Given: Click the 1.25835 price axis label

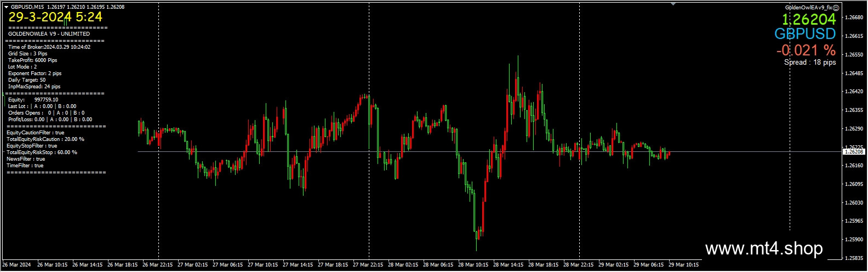Looking at the screenshot, I should tap(855, 258).
